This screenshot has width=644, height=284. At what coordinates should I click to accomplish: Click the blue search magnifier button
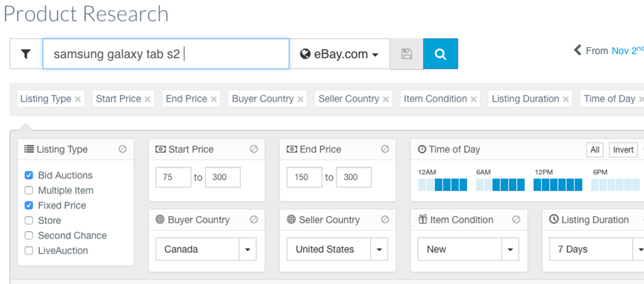pyautogui.click(x=441, y=54)
